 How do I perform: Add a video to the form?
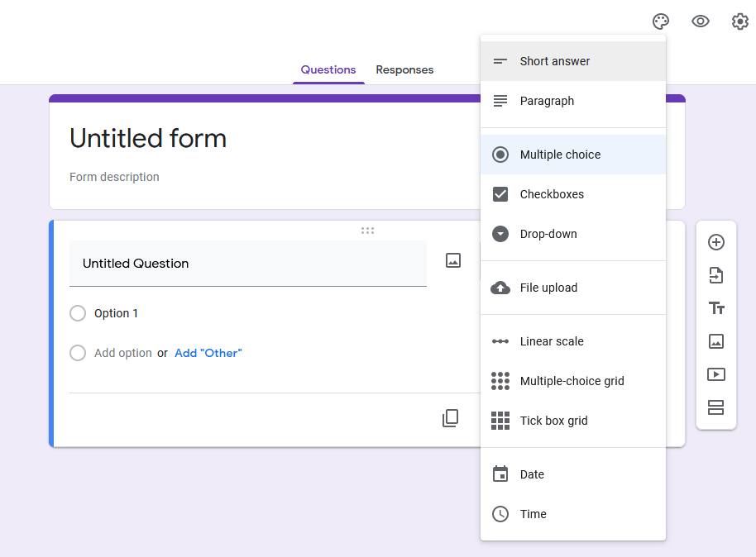716,374
